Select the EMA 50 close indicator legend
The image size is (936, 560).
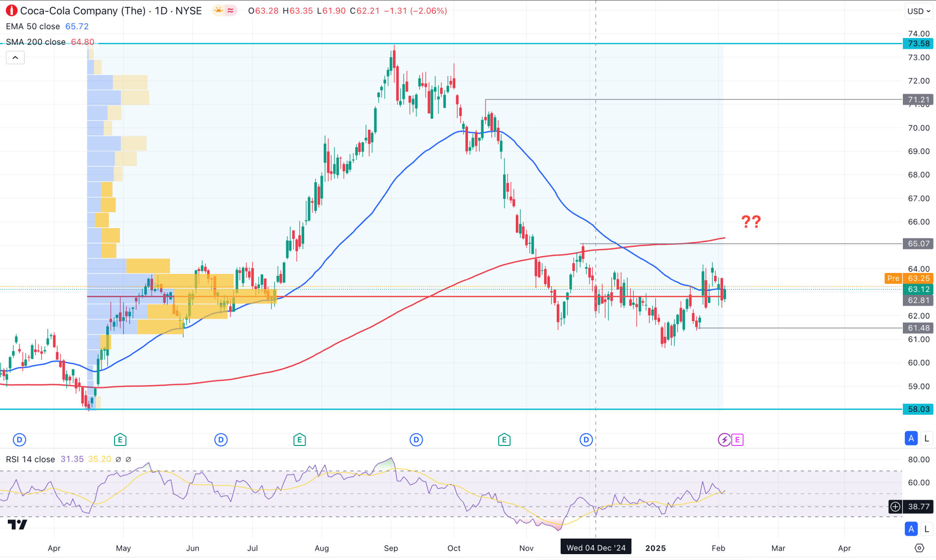click(33, 26)
